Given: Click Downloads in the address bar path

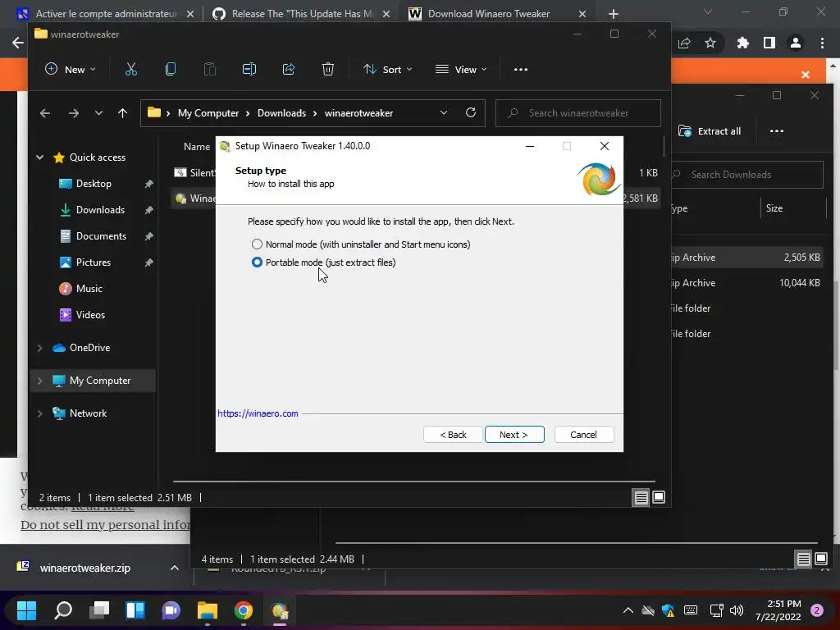Looking at the screenshot, I should (281, 113).
